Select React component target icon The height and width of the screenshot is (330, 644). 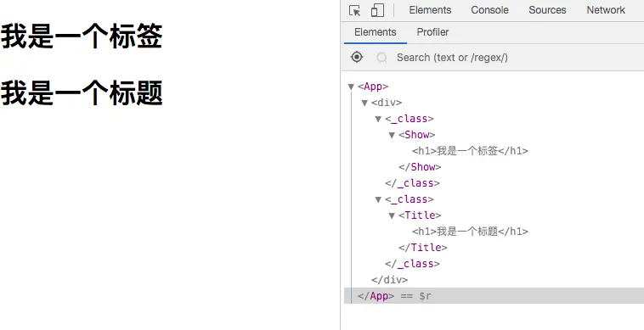click(357, 57)
